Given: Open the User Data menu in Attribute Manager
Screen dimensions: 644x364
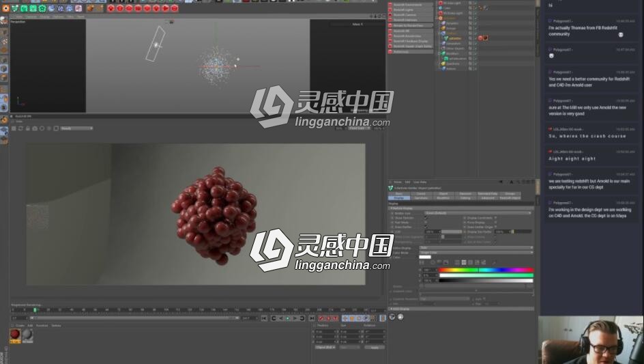Looking at the screenshot, I should (420, 182).
